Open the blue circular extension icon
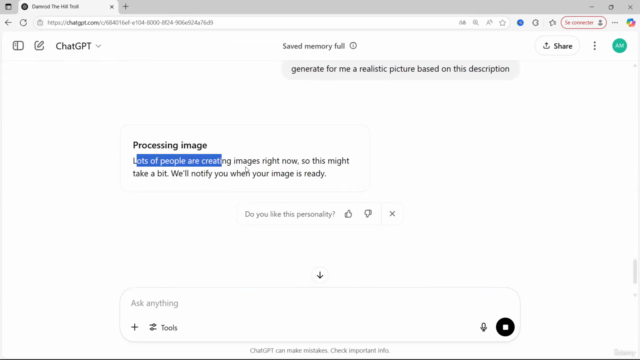Screen dimensions: 640x360 coord(520,23)
